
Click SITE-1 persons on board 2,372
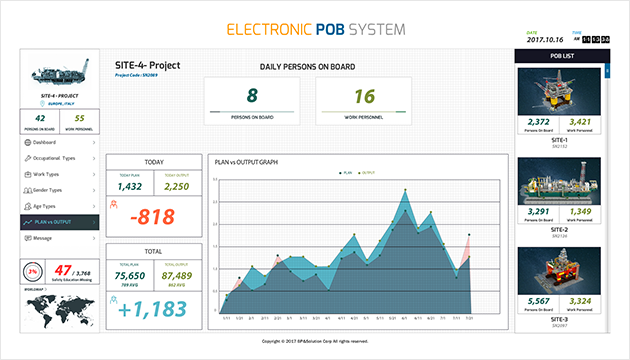(x=538, y=122)
